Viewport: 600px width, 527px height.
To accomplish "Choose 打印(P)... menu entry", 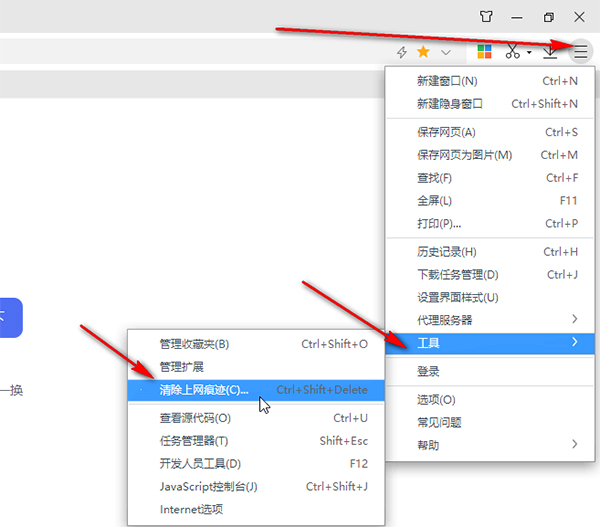I will (490, 224).
